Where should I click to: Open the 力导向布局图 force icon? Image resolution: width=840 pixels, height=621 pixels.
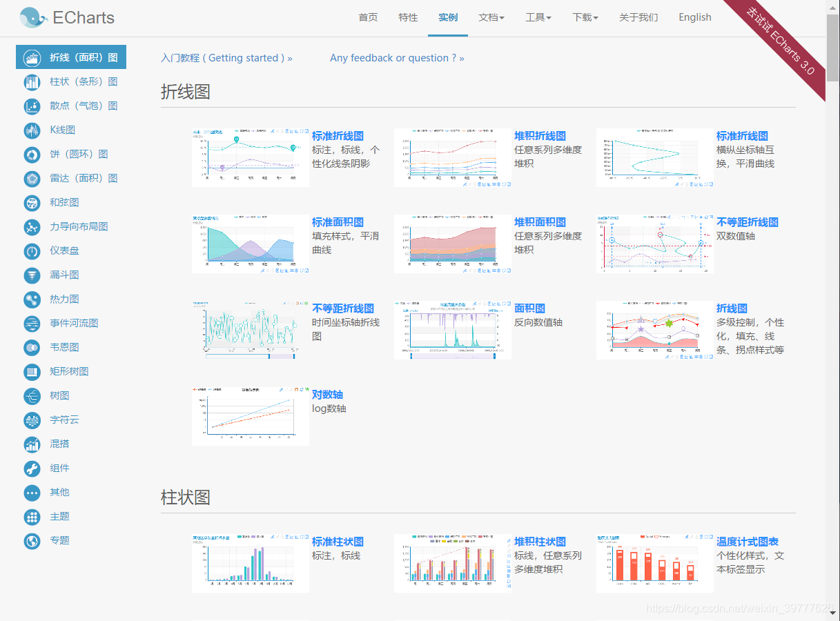pos(32,227)
